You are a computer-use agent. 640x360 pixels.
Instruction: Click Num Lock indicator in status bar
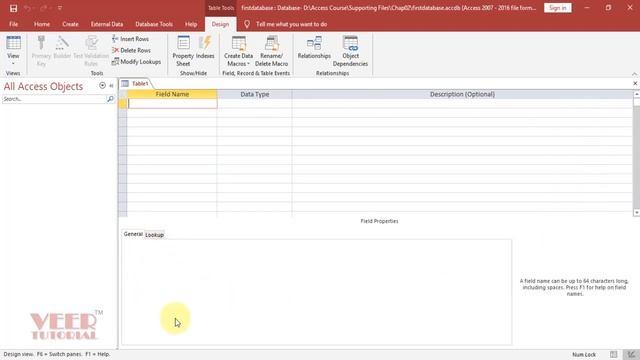[x=584, y=355]
